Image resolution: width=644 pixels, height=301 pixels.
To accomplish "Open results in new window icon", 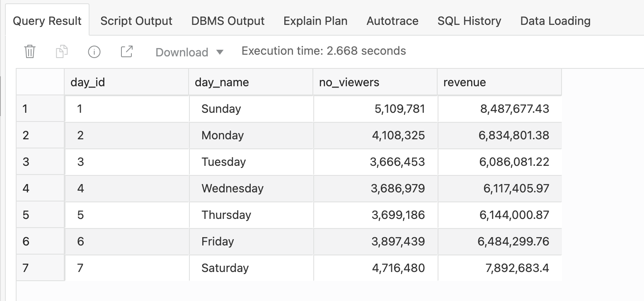I will coord(126,52).
